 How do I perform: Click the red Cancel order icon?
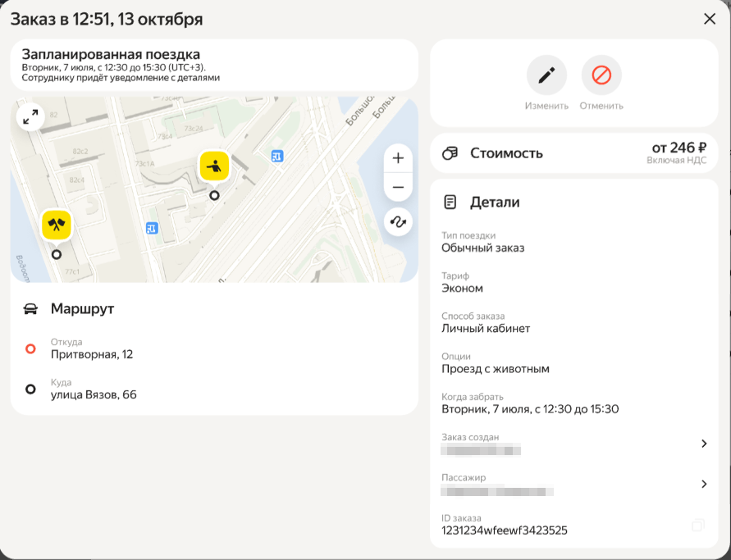601,75
